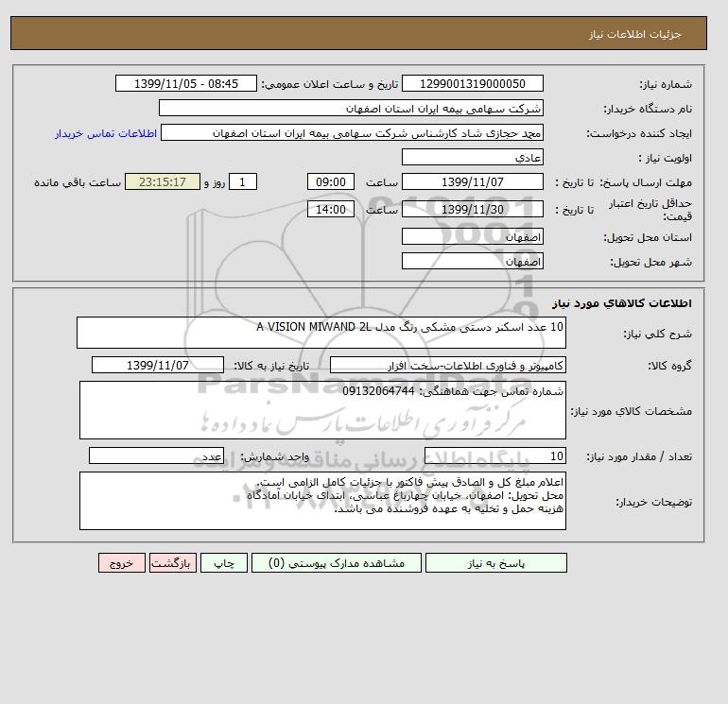Screen dimensions: 728x704
Task: Click the goods group 'کامپیوتر و فناوری اطلاعات' field
Action: pyautogui.click(x=447, y=365)
